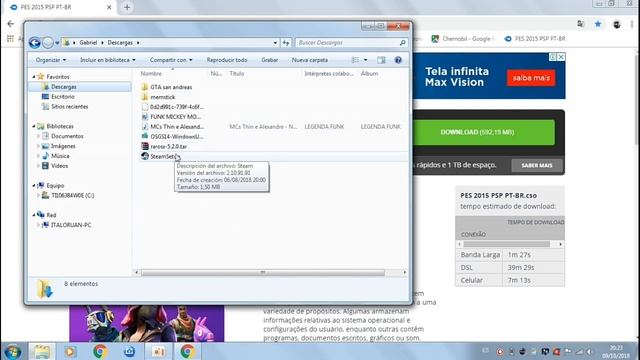Collapse the Favoritos group
The height and width of the screenshot is (360, 640).
(x=34, y=77)
